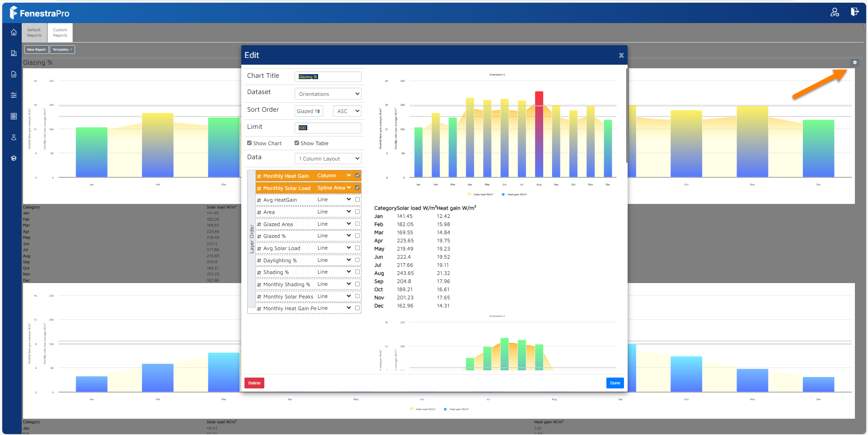Open the table grid sidebar icon
Image resolution: width=868 pixels, height=435 pixels.
point(14,116)
